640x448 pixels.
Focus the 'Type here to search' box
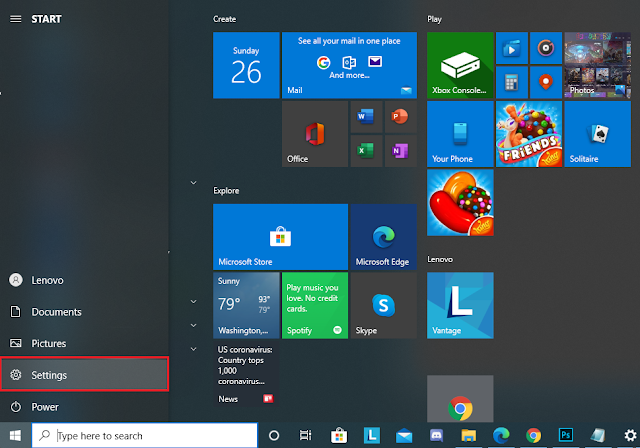[x=145, y=435]
